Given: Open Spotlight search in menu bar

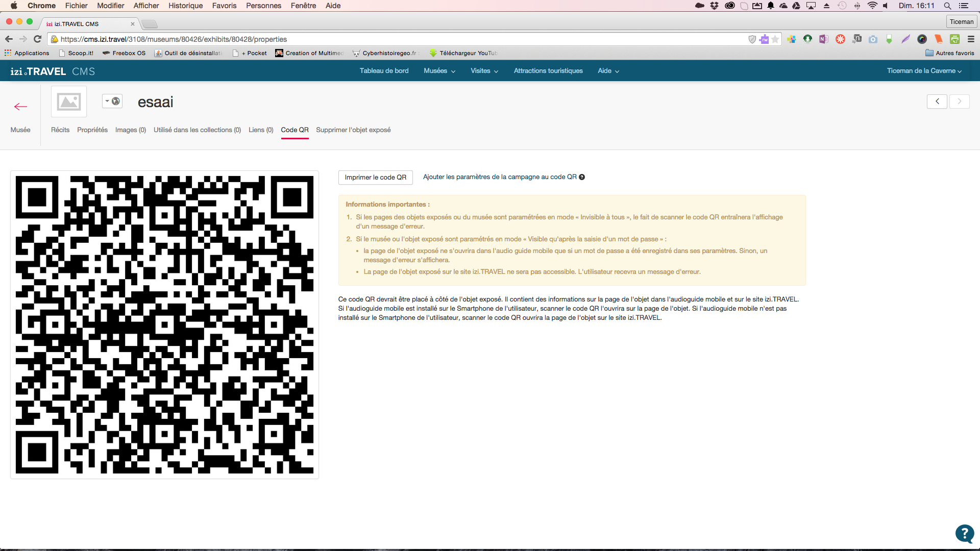Looking at the screenshot, I should [x=947, y=6].
